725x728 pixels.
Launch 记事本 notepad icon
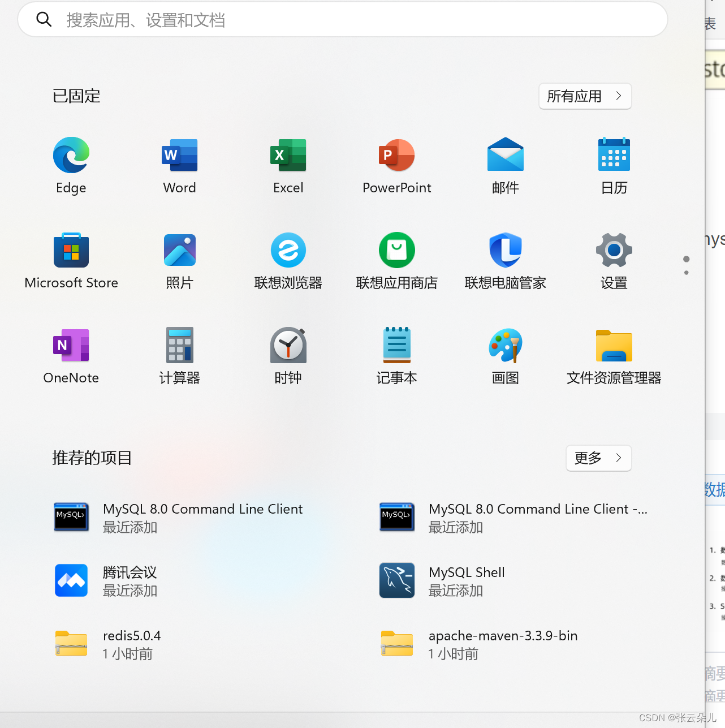click(397, 344)
